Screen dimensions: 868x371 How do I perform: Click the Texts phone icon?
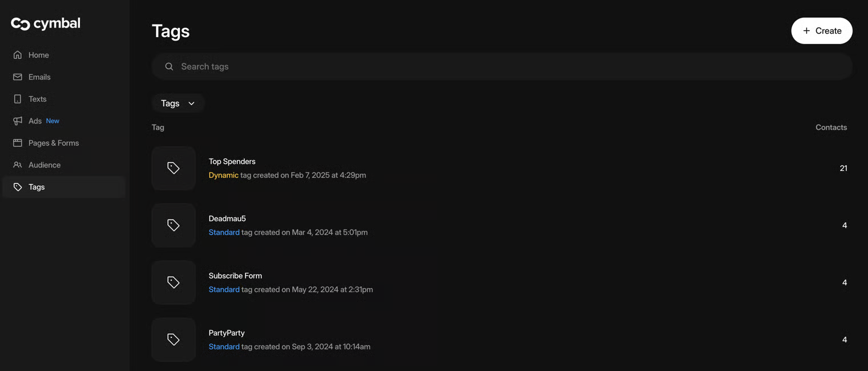[x=18, y=99]
